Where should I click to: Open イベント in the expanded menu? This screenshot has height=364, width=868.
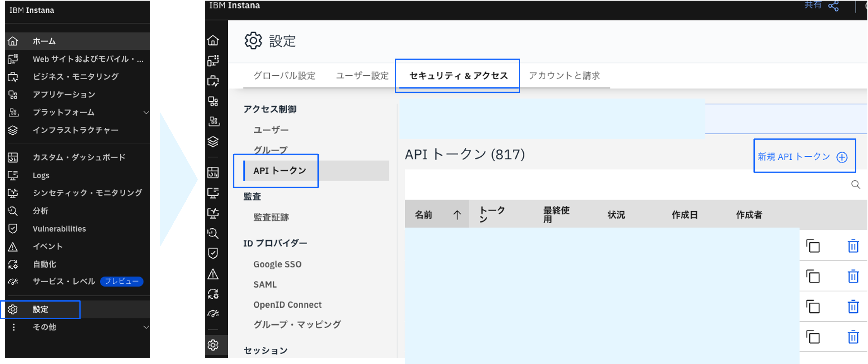(77, 247)
